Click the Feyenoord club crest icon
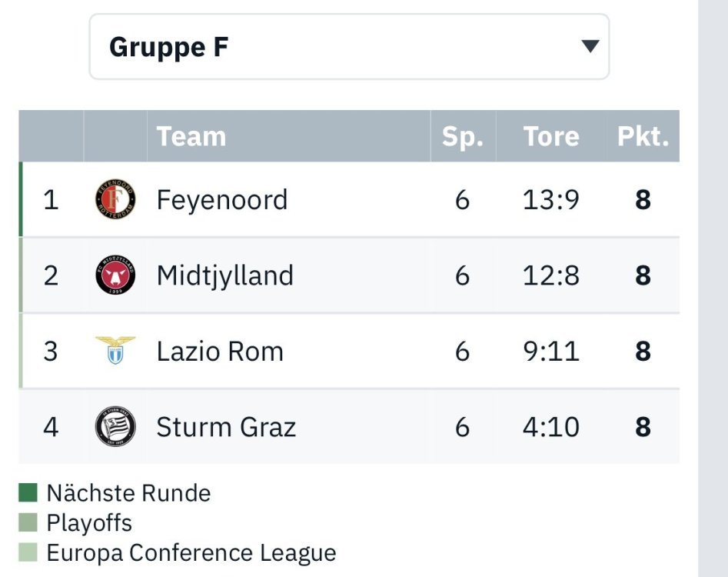 point(115,200)
